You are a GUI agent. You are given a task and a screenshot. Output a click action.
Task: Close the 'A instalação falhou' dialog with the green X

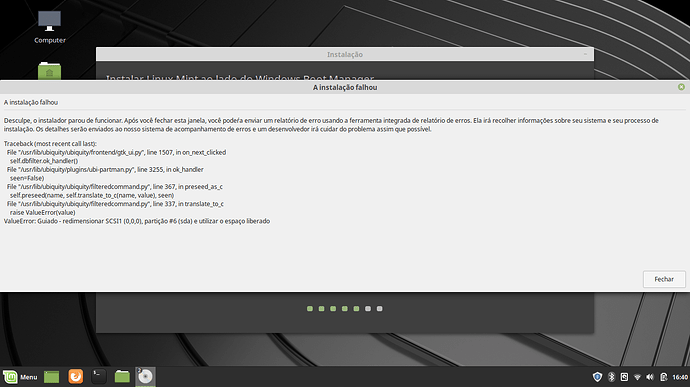(x=681, y=87)
